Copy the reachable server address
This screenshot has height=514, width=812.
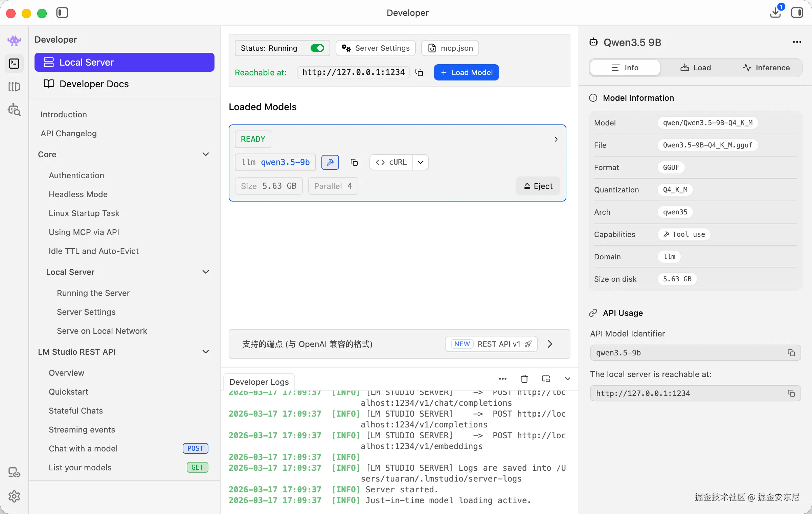419,72
